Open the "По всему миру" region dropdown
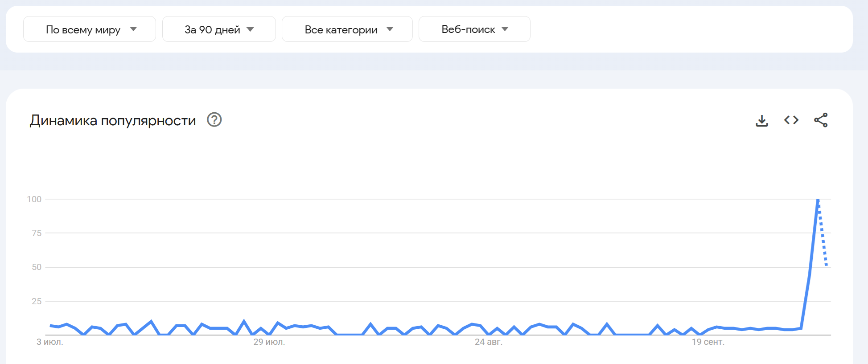The image size is (868, 364). [x=89, y=29]
